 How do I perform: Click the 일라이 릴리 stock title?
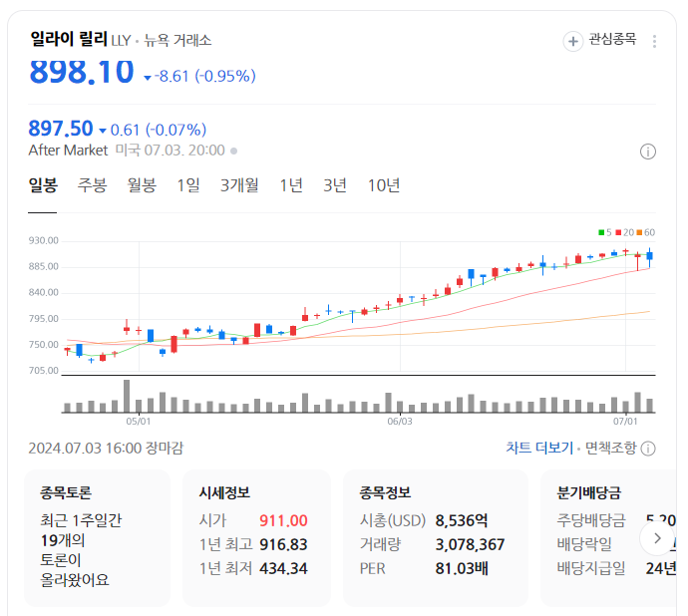click(69, 39)
